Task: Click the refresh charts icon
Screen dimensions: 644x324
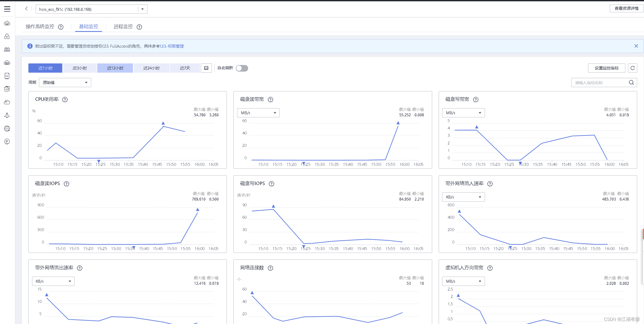Action: pos(632,68)
